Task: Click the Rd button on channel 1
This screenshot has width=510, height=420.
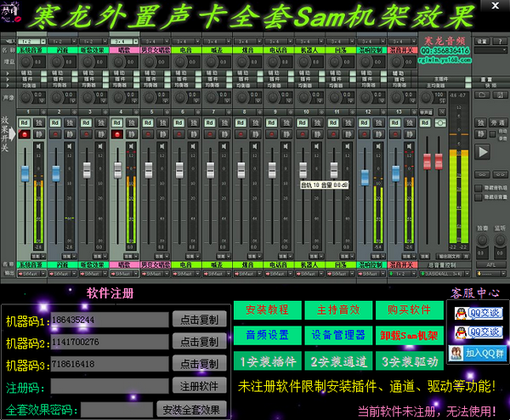Action: point(25,123)
